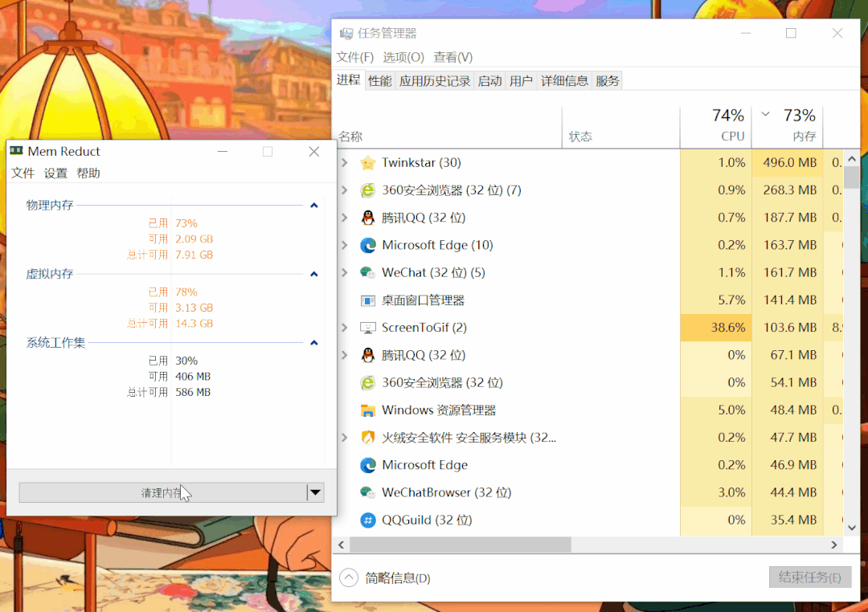Select the ScreenToGif 38.6% CPU cell
Viewport: 868px width, 612px height.
716,328
